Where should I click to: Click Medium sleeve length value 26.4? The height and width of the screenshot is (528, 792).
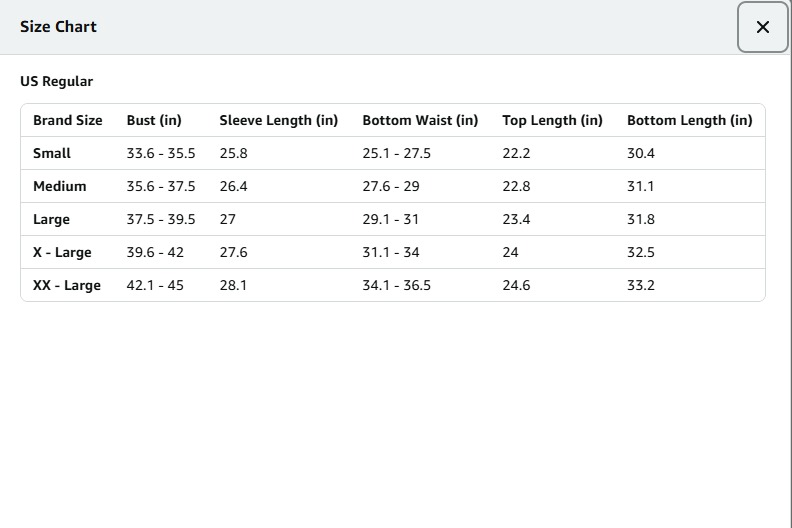point(234,186)
